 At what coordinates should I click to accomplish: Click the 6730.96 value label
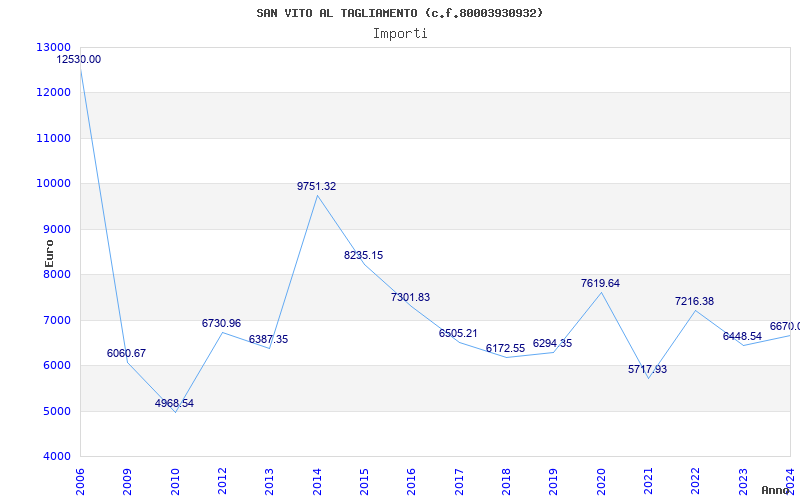pyautogui.click(x=221, y=323)
